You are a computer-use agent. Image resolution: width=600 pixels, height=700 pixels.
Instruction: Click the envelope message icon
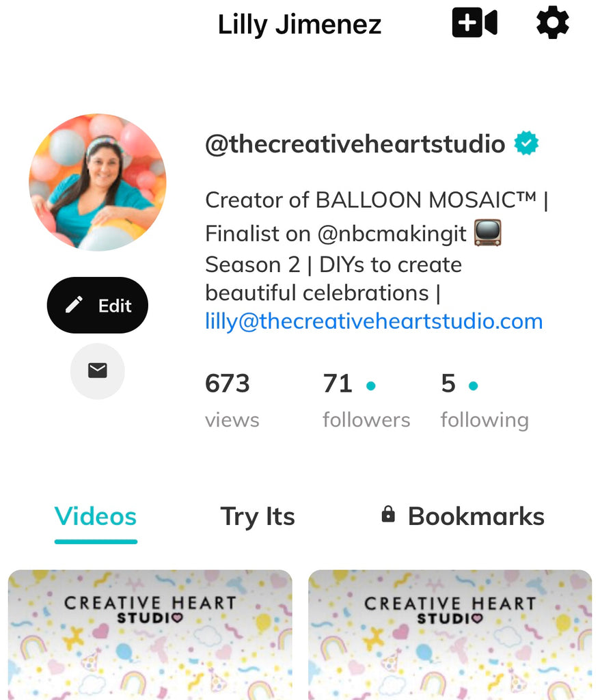pos(97,371)
